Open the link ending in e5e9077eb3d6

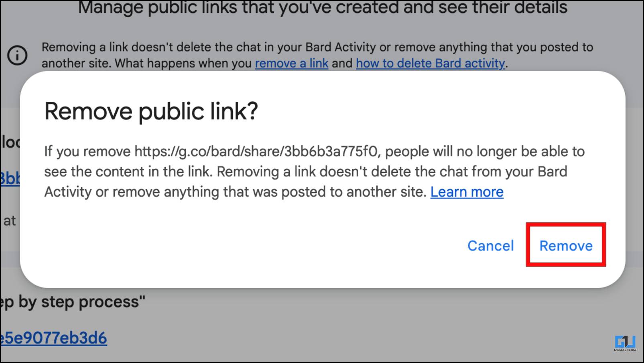point(54,338)
